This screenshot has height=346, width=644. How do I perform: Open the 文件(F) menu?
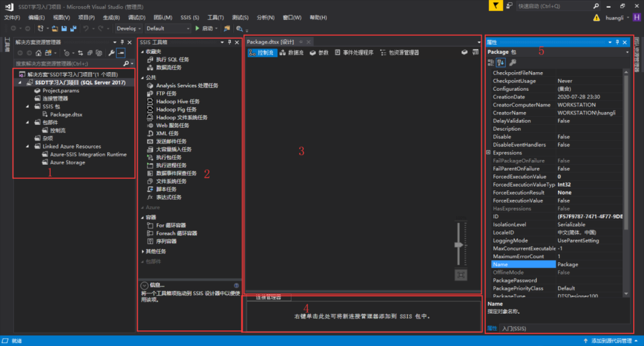click(12, 18)
